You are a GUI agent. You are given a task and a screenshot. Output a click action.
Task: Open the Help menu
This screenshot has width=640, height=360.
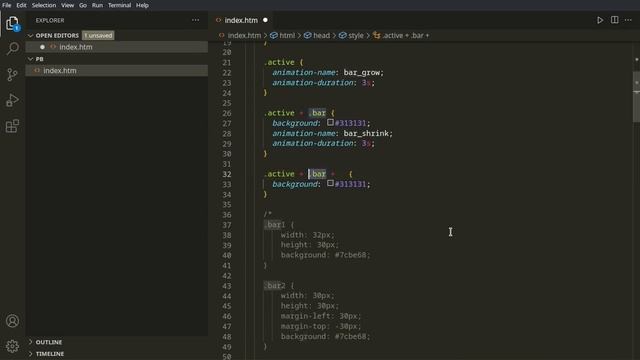pyautogui.click(x=142, y=5)
